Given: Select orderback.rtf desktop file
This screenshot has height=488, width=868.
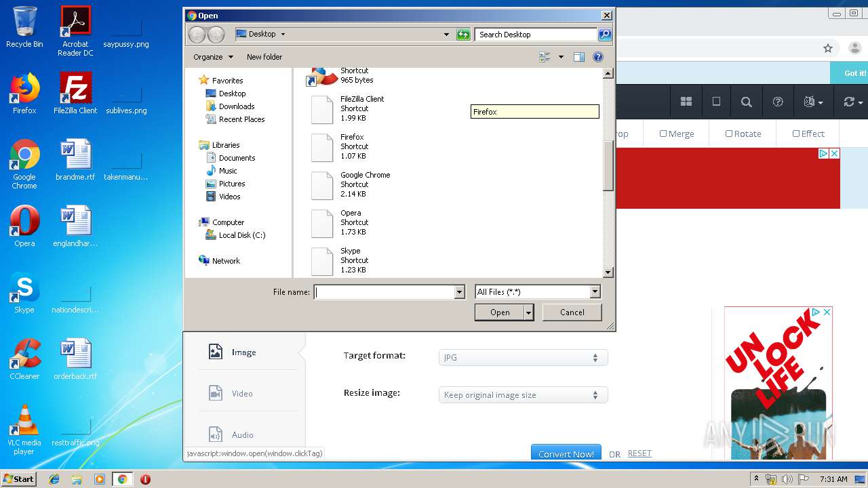Looking at the screenshot, I should (75, 359).
